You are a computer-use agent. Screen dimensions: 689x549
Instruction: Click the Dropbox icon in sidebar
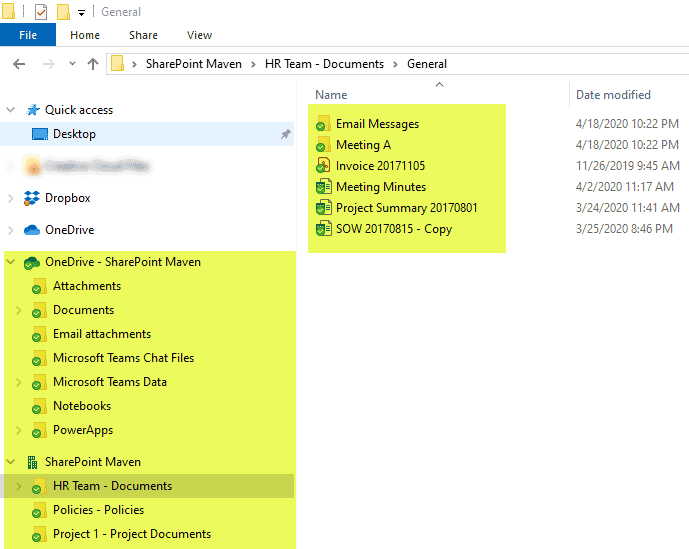tap(32, 198)
